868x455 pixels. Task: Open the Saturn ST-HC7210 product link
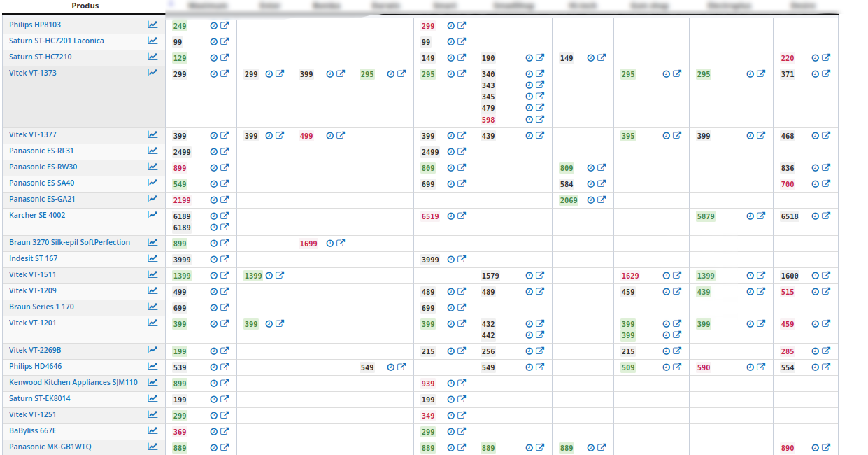[x=41, y=57]
